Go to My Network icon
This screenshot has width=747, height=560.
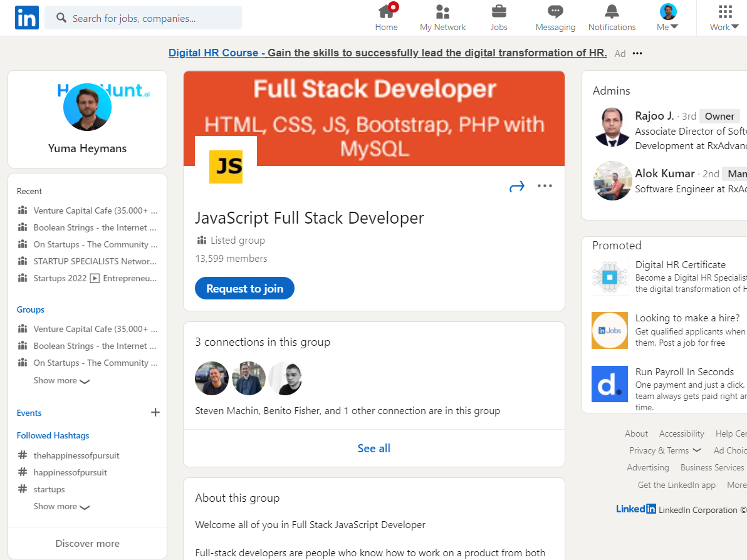coord(442,12)
